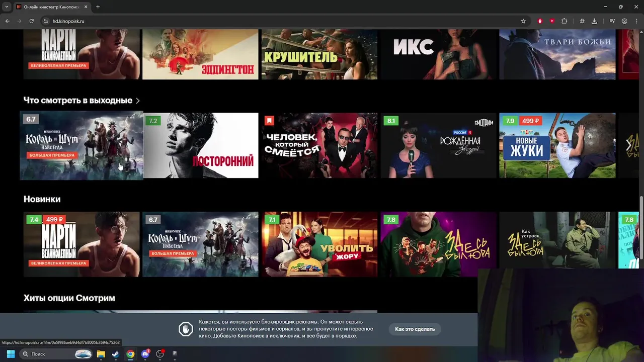Screen dimensions: 644x362
Task: Click the incognito-style hat and glasses icon
Action: tap(582, 21)
